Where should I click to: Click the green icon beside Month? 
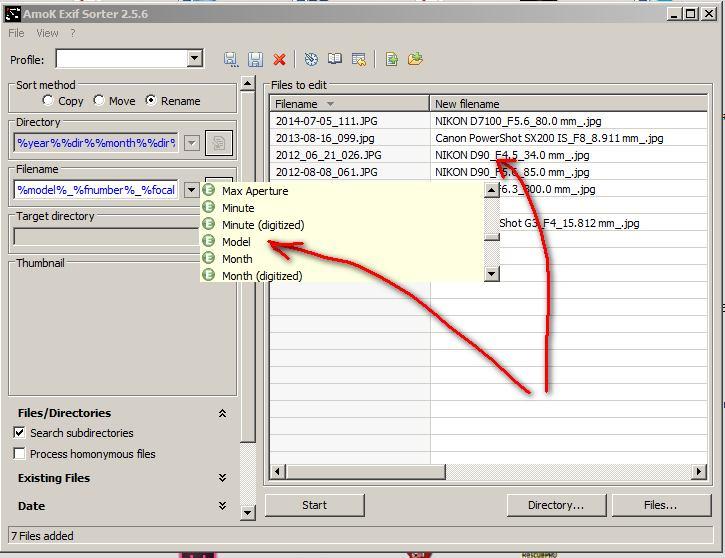[x=209, y=258]
